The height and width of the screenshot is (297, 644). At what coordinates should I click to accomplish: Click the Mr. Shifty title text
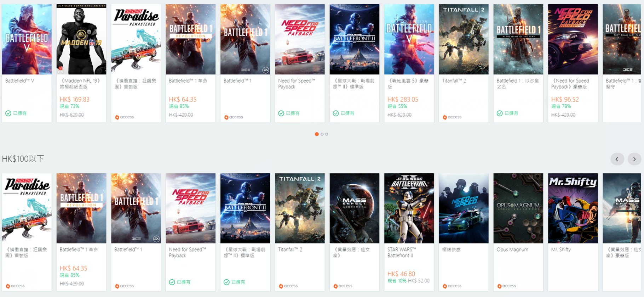coord(561,250)
